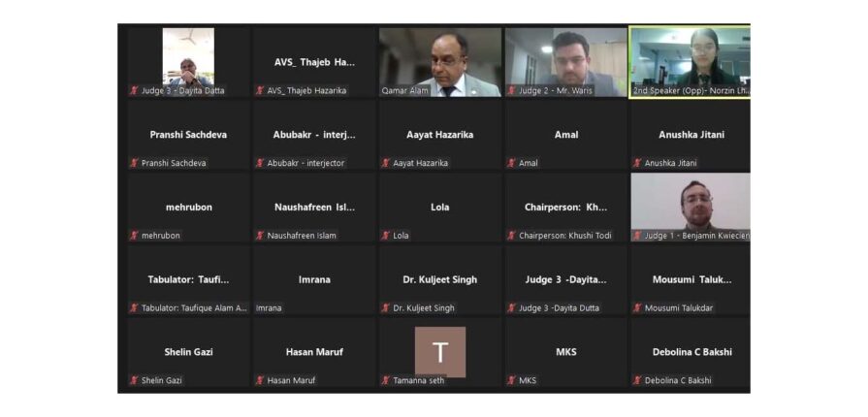Click muted mic icon next to MKS
The image size is (868, 417).
click(511, 380)
